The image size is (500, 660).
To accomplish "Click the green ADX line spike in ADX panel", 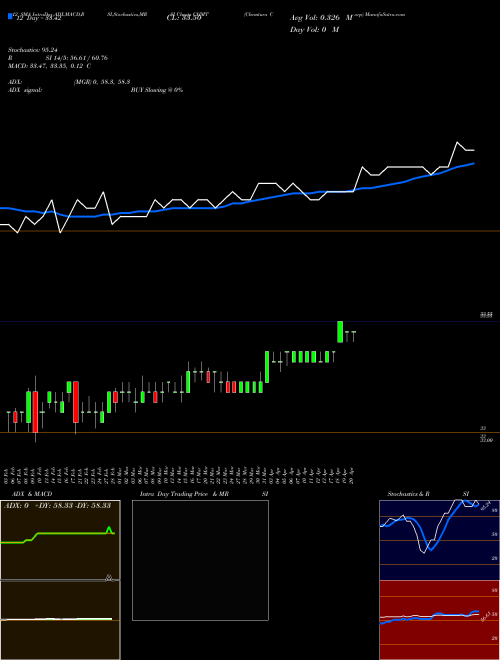I will [109, 529].
